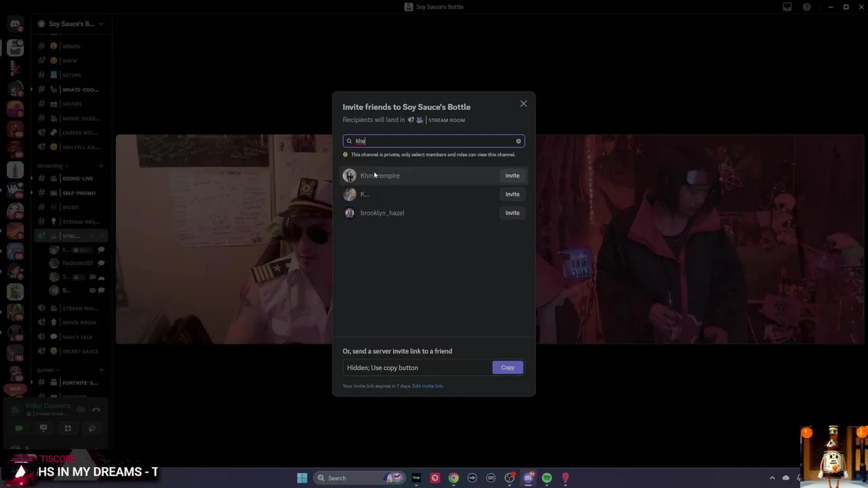Viewport: 868px width, 488px height.
Task: Copy the server invite link
Action: 508,367
